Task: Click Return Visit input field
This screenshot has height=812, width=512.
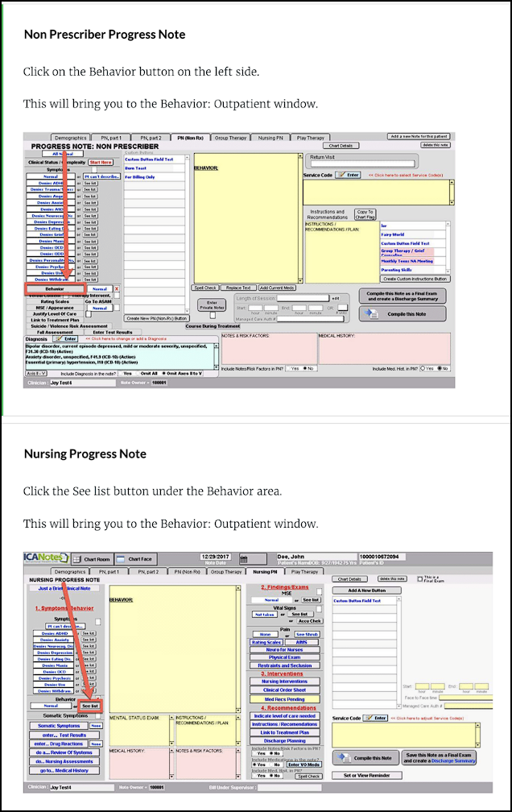Action: [363, 164]
